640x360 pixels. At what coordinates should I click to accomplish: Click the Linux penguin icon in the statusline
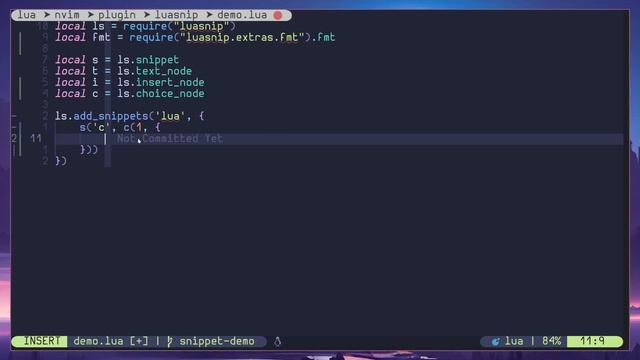[x=278, y=341]
